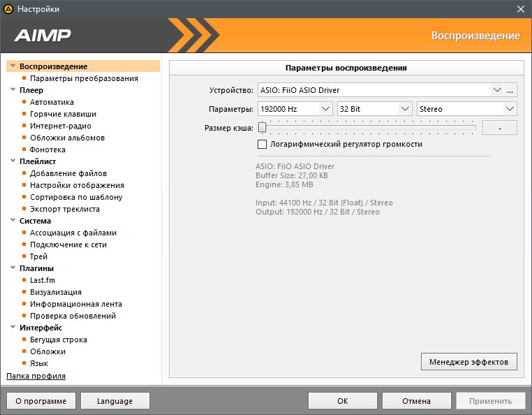Click the Размер кэша slider handle
532x415 pixels.
point(262,127)
